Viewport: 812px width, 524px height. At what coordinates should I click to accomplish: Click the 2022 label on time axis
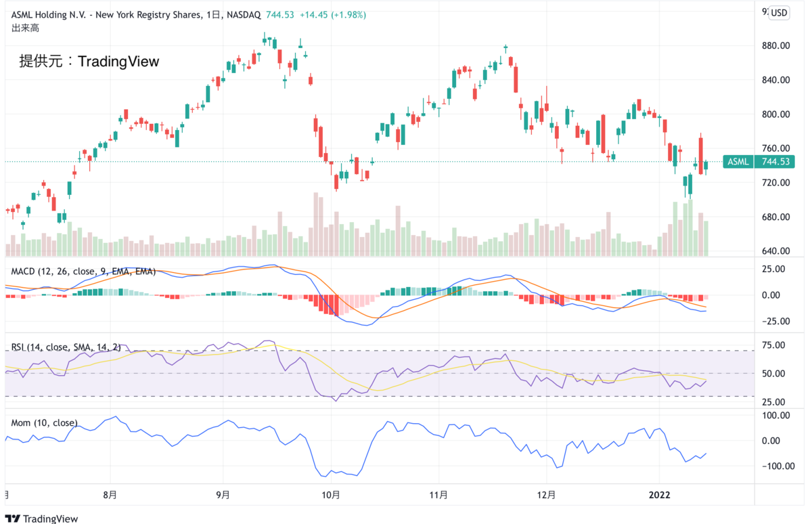click(660, 495)
